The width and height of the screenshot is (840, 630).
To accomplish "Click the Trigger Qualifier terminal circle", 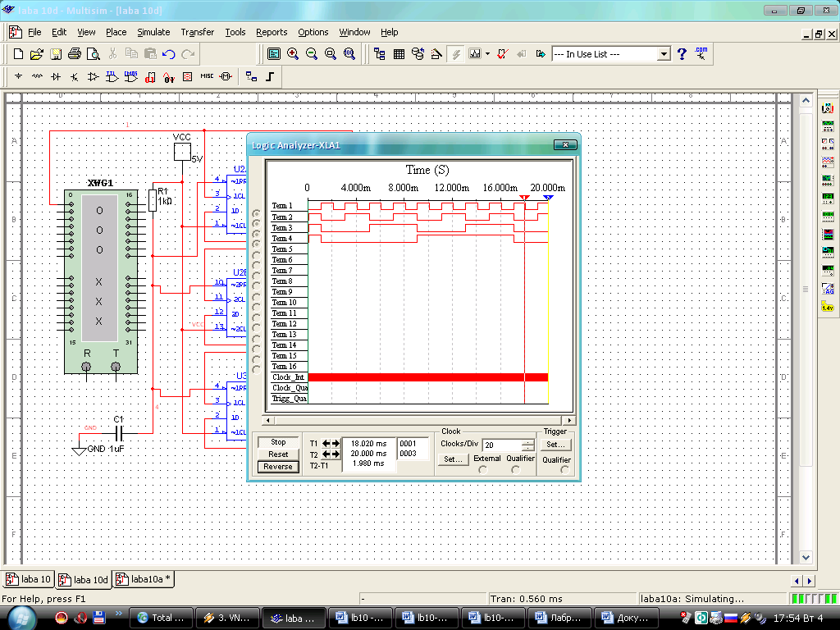I will [564, 470].
